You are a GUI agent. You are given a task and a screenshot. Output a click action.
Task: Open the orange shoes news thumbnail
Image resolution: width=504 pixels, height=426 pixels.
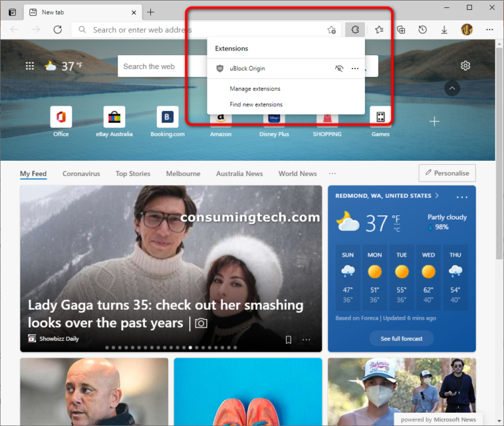[248, 392]
